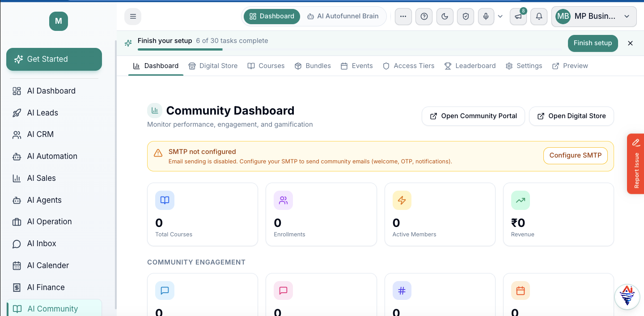Open the announcements megaphone icon
The image size is (644, 316).
pyautogui.click(x=518, y=17)
